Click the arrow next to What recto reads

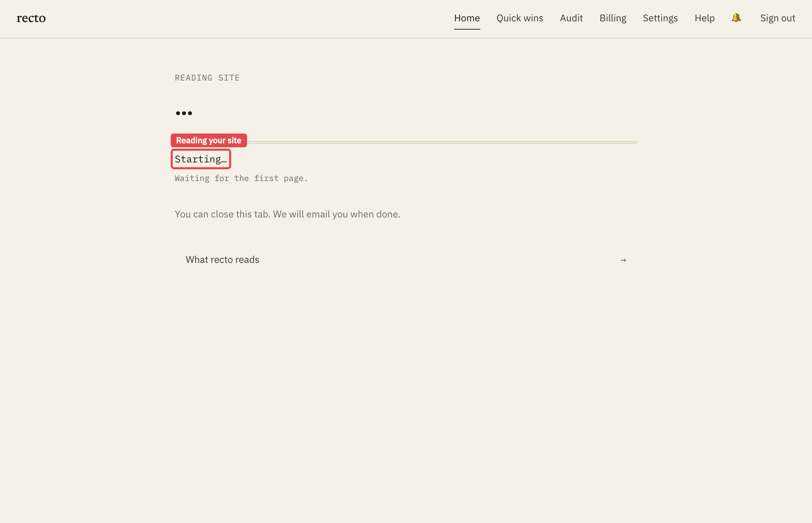[623, 260]
